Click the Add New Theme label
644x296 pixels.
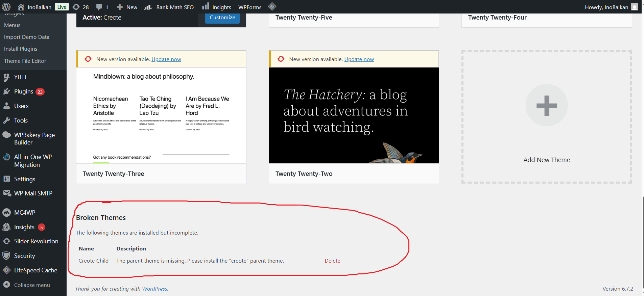(547, 160)
